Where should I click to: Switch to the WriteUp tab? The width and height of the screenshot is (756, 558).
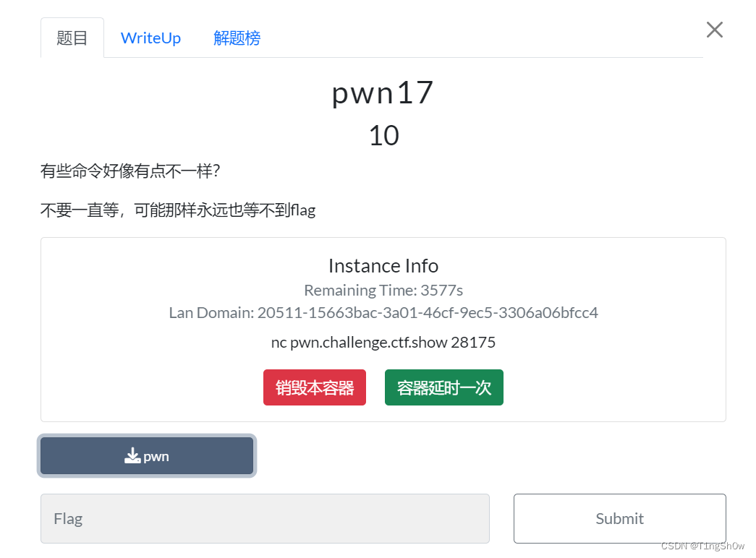pyautogui.click(x=150, y=38)
